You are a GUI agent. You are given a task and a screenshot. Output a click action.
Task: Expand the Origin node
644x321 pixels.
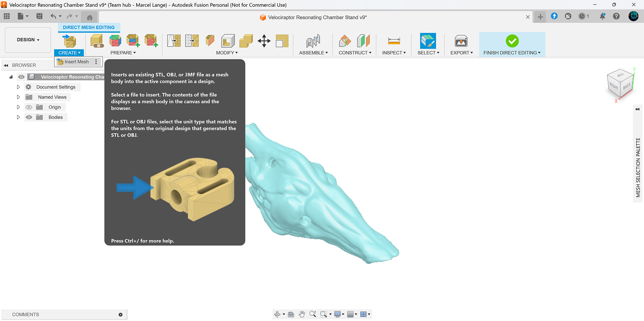[18, 107]
